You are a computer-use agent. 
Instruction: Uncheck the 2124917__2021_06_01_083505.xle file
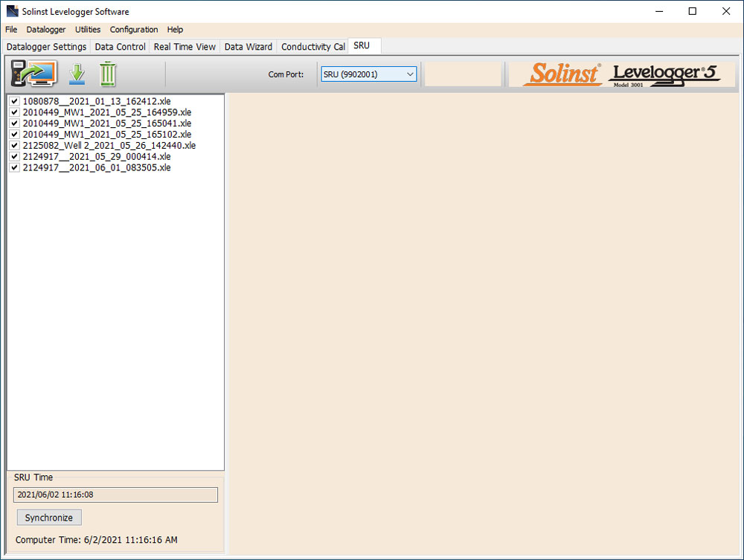pos(14,167)
